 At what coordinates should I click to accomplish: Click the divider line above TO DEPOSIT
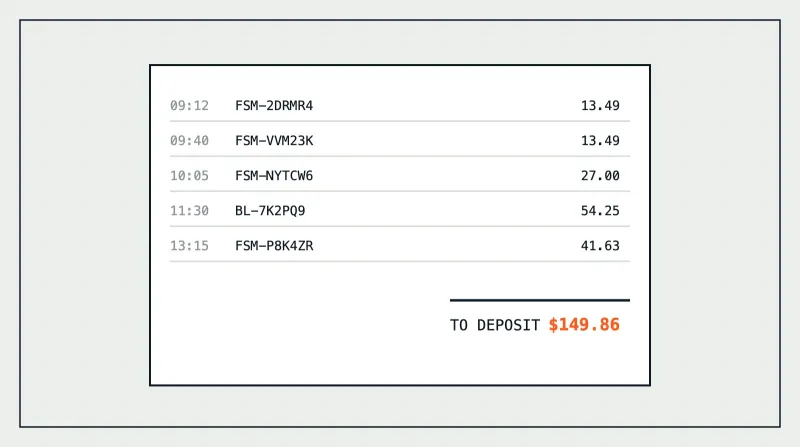click(x=540, y=301)
